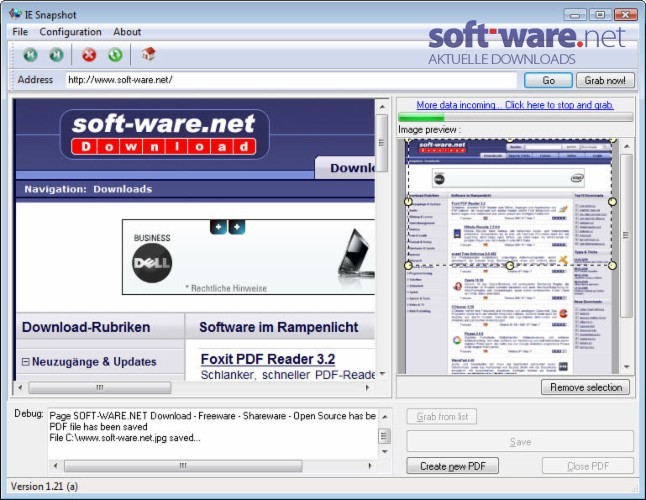This screenshot has height=500, width=646.
Task: Click the browser pane vertical scrollbar thumb
Action: click(x=382, y=143)
